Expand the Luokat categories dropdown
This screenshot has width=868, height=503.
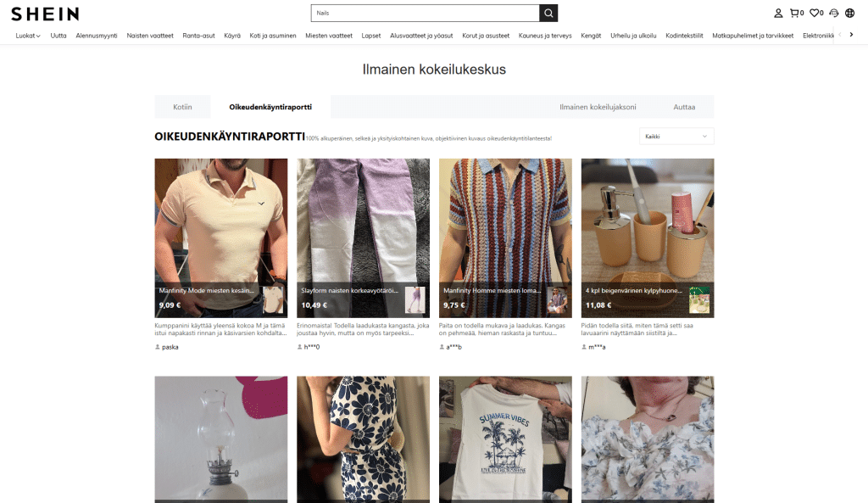pos(28,36)
